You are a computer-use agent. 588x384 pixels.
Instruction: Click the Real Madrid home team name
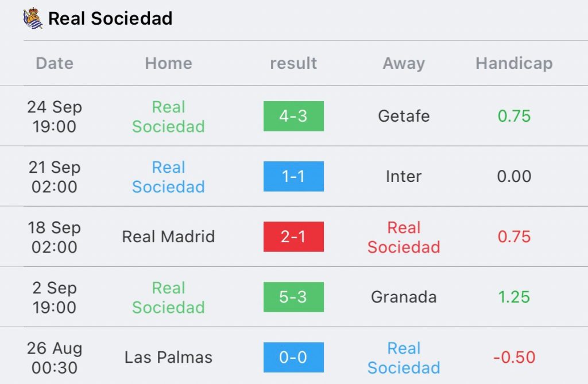[168, 236]
